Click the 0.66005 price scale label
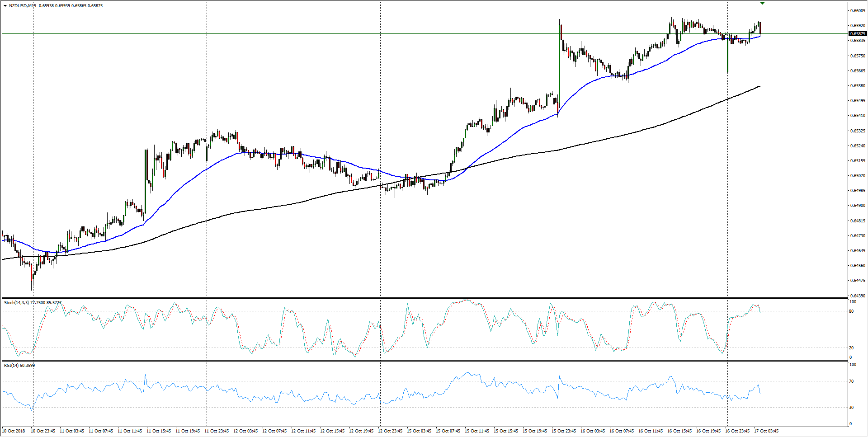This screenshot has height=437, width=868. (x=858, y=11)
